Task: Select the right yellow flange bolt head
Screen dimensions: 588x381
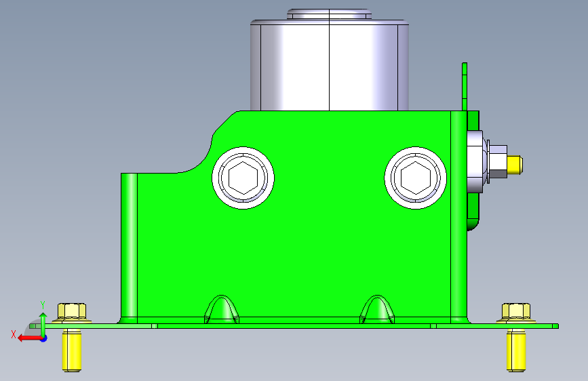Action: (x=516, y=313)
